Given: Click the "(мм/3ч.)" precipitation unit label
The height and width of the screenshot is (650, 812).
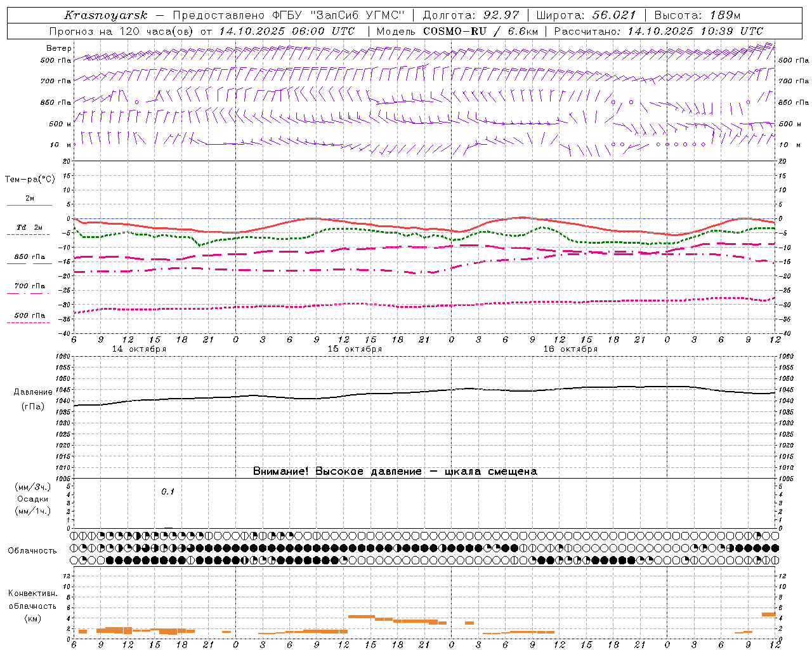Looking at the screenshot, I should (33, 487).
